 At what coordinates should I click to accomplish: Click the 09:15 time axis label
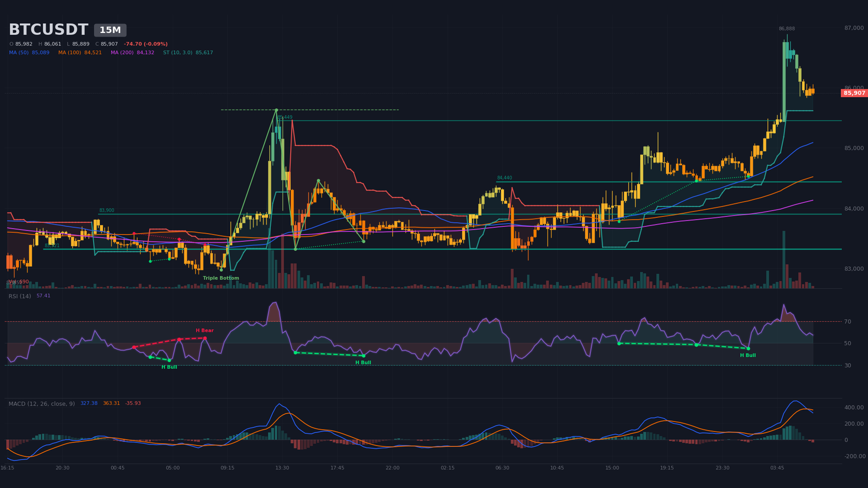pyautogui.click(x=227, y=468)
